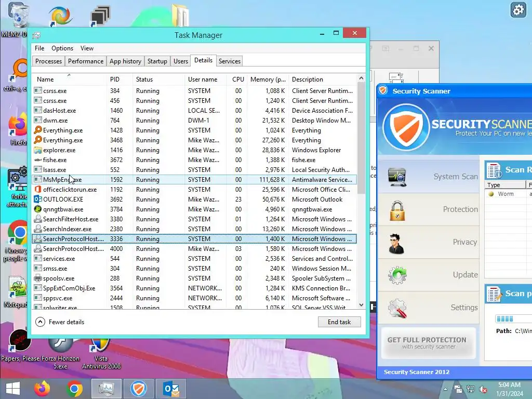The image size is (532, 399).
Task: Click the settings gear icon on the desktop
Action: (x=518, y=10)
